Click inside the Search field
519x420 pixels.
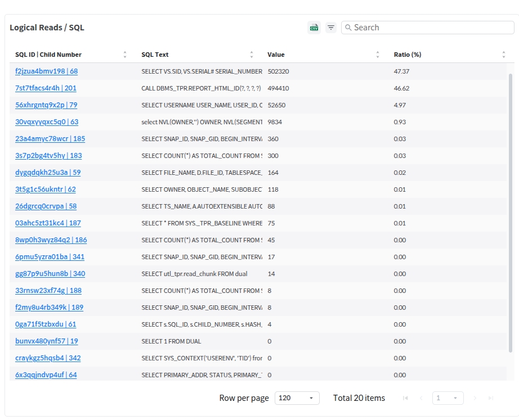coord(428,28)
